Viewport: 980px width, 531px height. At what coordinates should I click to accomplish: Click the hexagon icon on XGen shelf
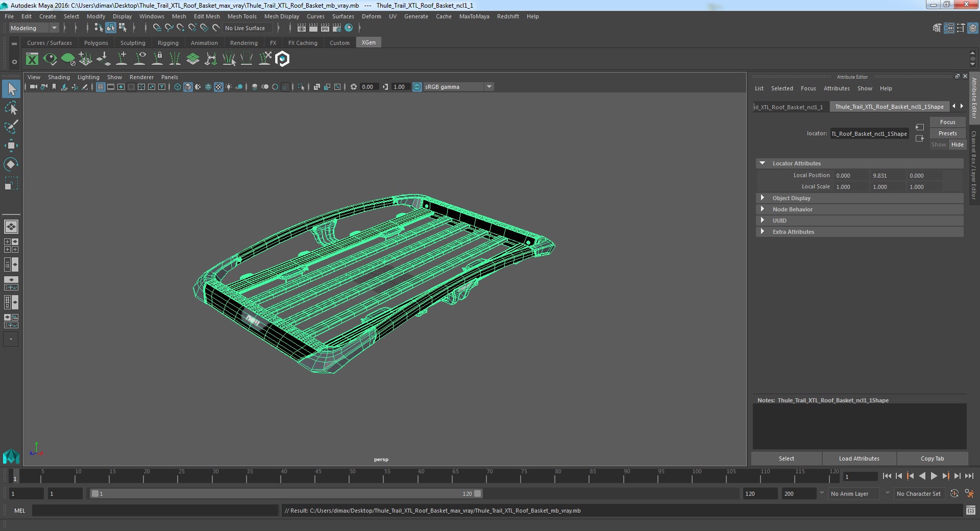[282, 59]
